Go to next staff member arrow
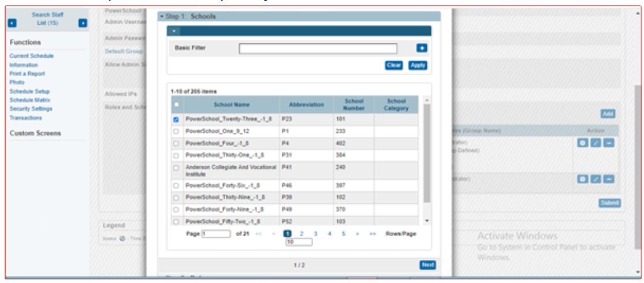This screenshot has width=644, height=283. click(x=83, y=23)
